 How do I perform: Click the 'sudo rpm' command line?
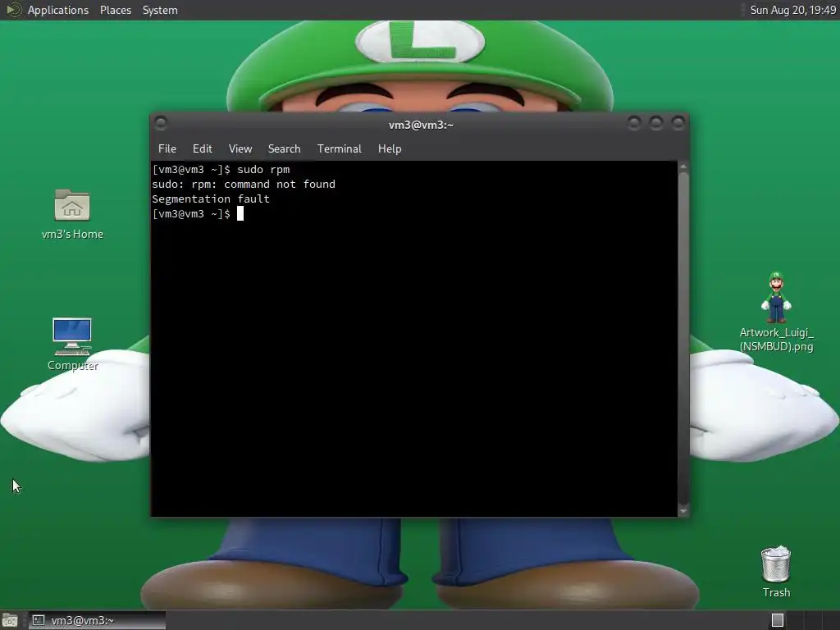(x=221, y=169)
